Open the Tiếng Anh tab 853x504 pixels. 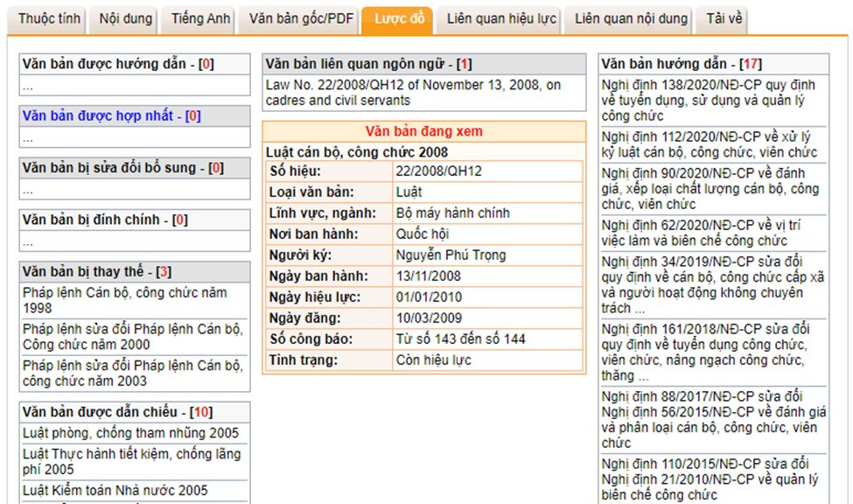pos(200,18)
